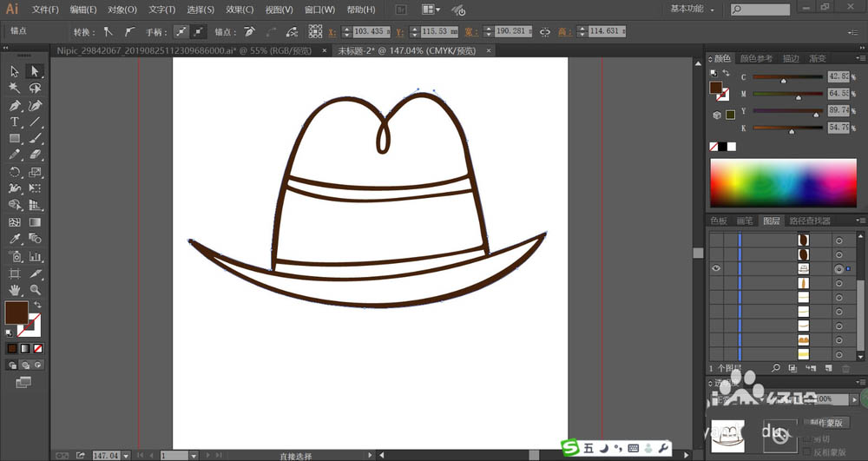Open the Layers panel options menu
Image resolution: width=868 pixels, height=461 pixels.
click(x=860, y=221)
